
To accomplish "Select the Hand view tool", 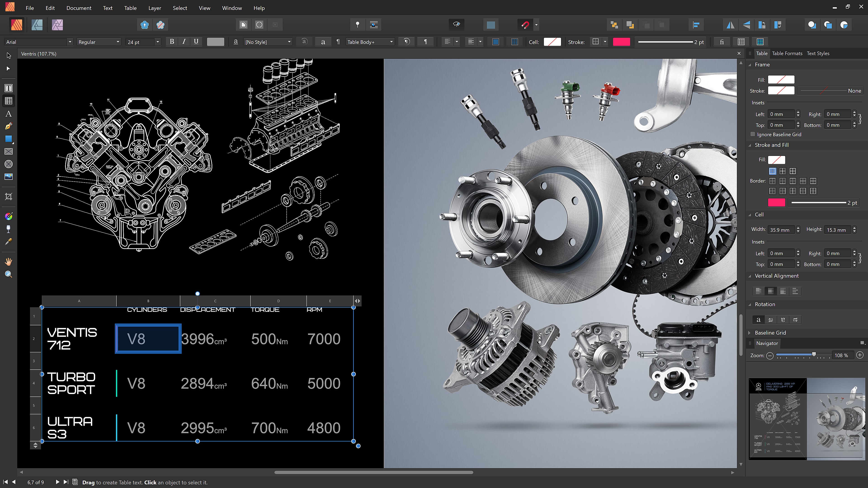I will pyautogui.click(x=8, y=262).
